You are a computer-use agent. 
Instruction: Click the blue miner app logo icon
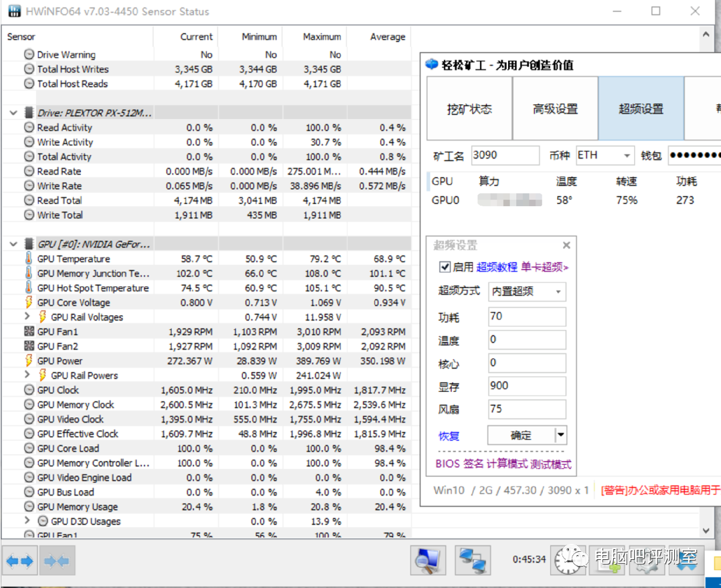(x=432, y=64)
